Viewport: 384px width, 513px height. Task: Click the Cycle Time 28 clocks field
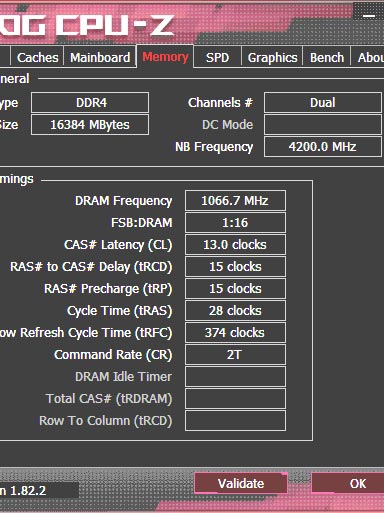(x=235, y=311)
